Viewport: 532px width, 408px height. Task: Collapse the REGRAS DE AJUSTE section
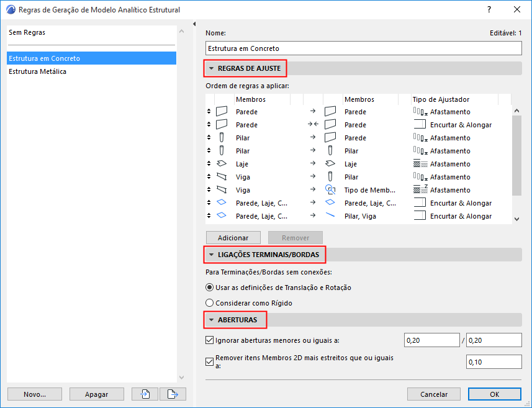212,68
